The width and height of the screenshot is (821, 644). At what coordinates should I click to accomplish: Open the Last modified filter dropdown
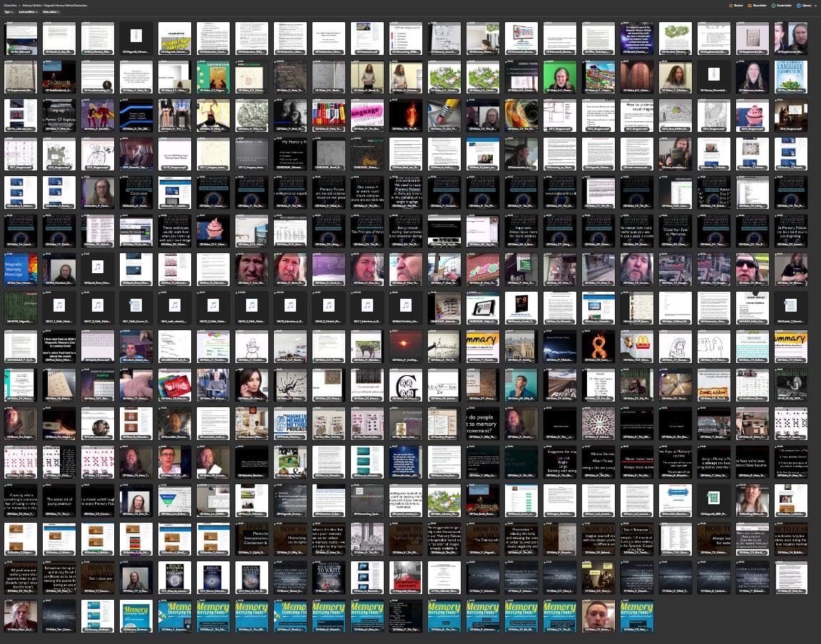29,12
